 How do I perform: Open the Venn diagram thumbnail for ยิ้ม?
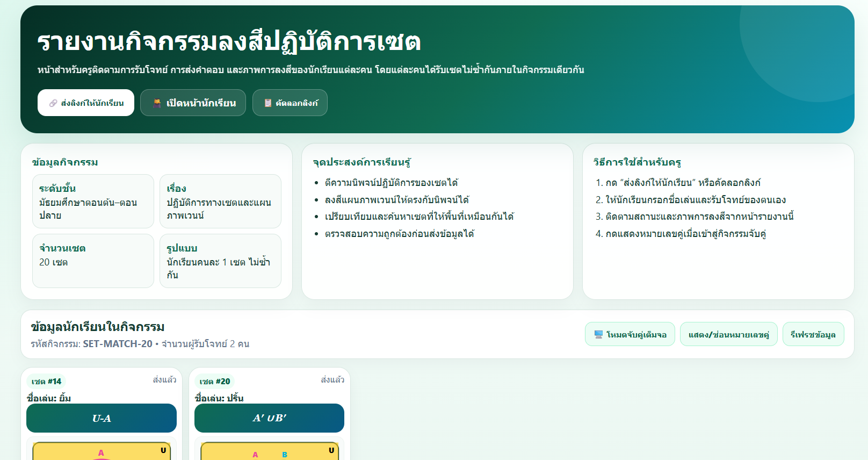pyautogui.click(x=102, y=450)
